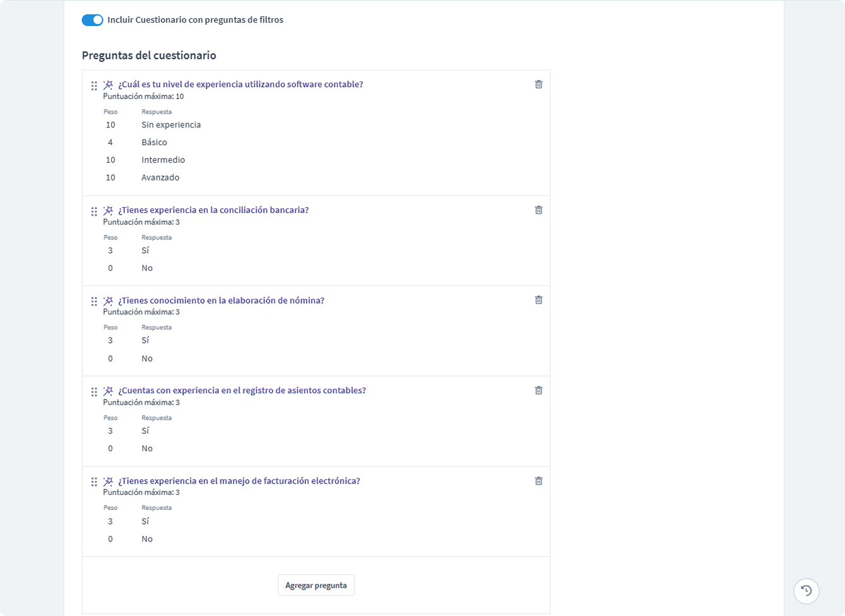This screenshot has width=845, height=616.
Task: Click magic wand icon on software contable question
Action: (108, 85)
